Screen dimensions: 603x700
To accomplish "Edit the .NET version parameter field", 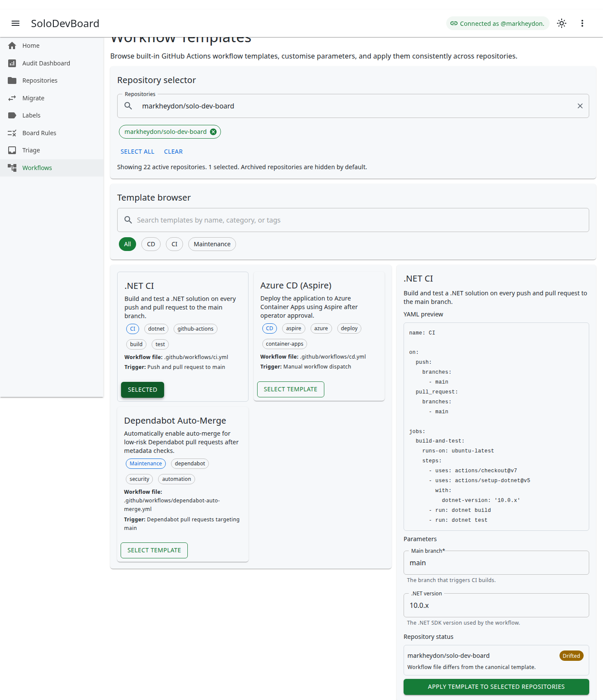I will point(496,605).
